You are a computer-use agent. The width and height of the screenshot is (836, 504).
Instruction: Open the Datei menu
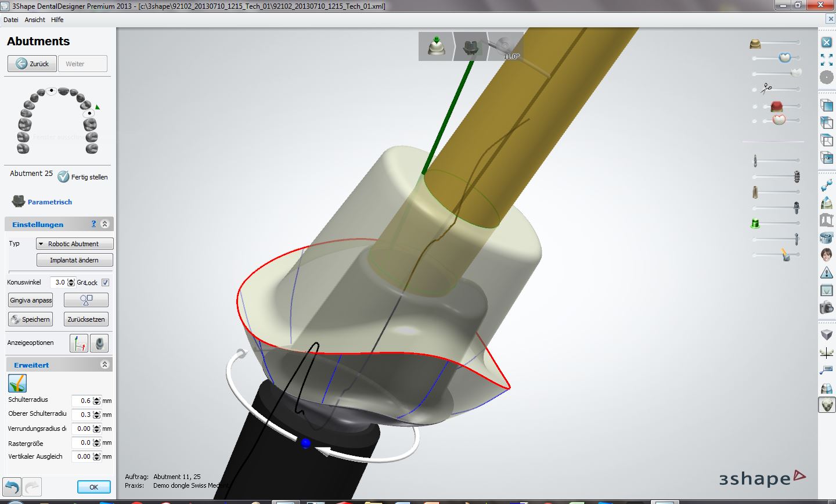(x=10, y=20)
